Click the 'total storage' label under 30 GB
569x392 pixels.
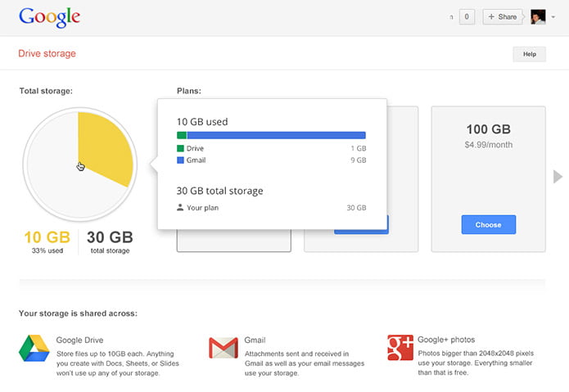click(110, 250)
